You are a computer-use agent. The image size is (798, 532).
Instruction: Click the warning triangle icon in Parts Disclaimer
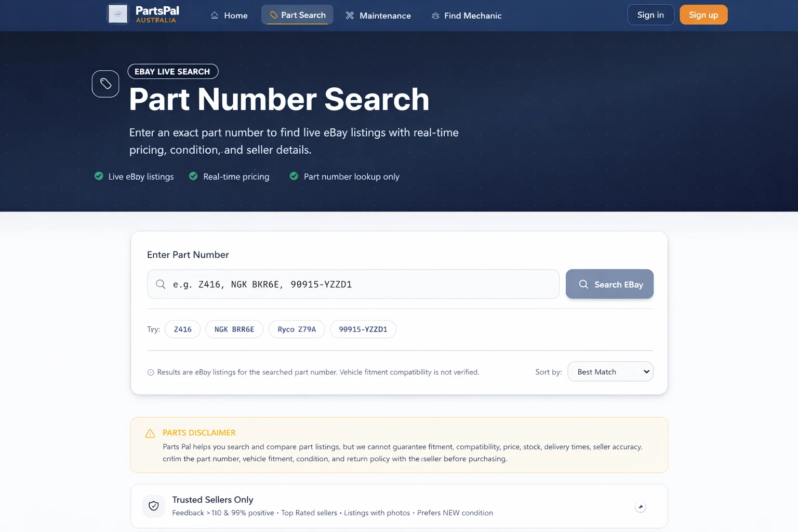click(x=150, y=433)
